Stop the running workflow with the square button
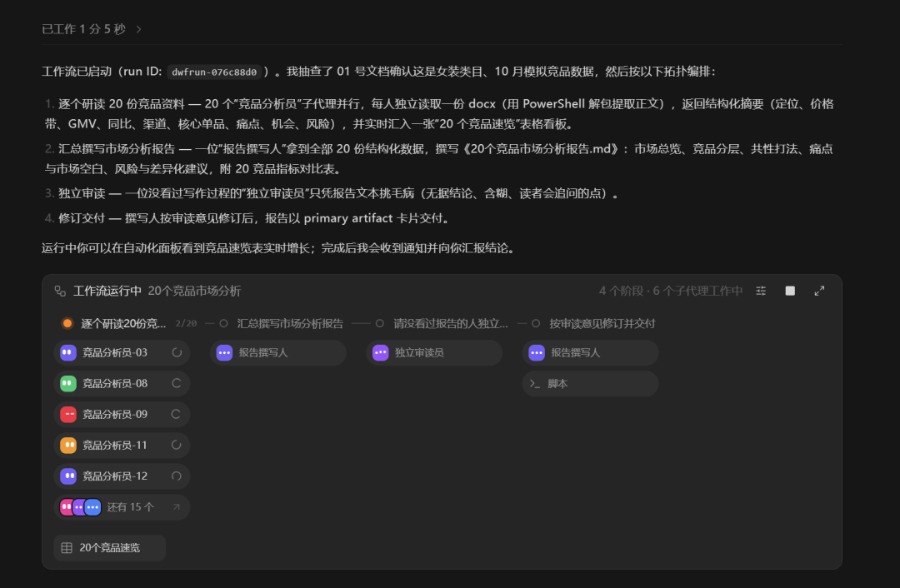This screenshot has height=588, width=900. pyautogui.click(x=790, y=291)
